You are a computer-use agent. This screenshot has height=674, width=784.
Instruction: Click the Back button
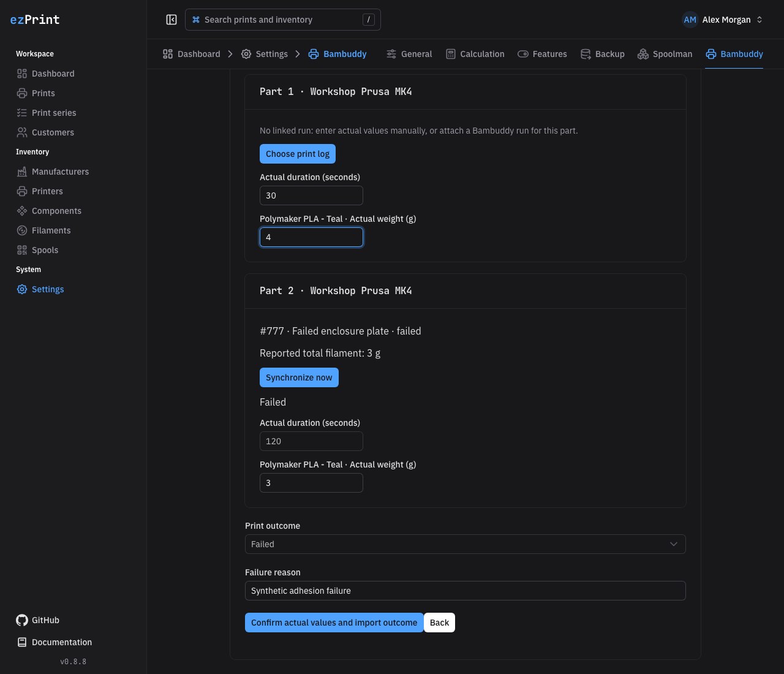(439, 623)
